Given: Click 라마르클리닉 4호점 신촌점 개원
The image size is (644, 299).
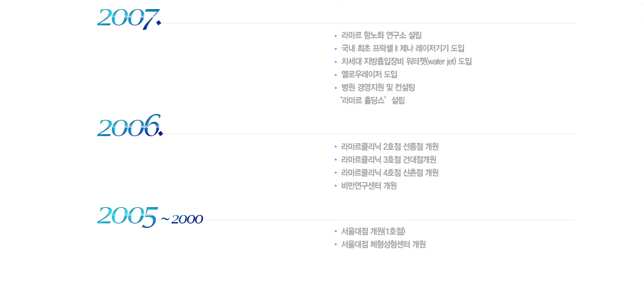Looking at the screenshot, I should tap(390, 173).
